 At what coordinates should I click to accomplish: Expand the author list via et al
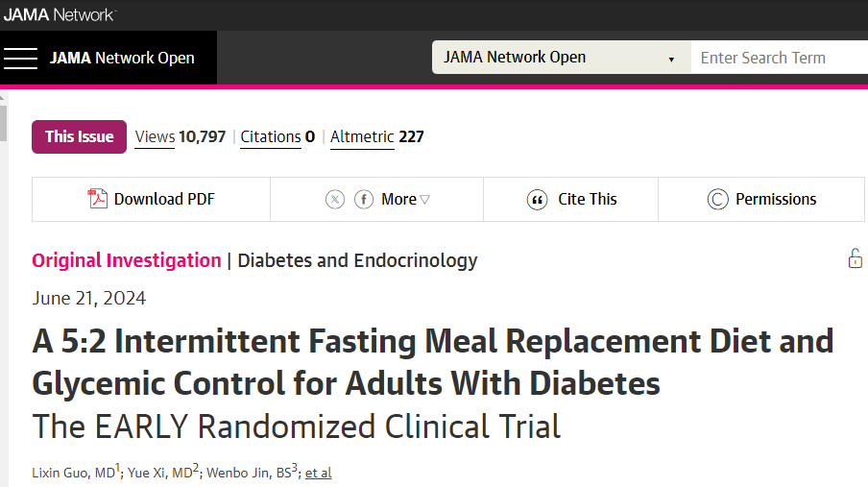coord(319,473)
